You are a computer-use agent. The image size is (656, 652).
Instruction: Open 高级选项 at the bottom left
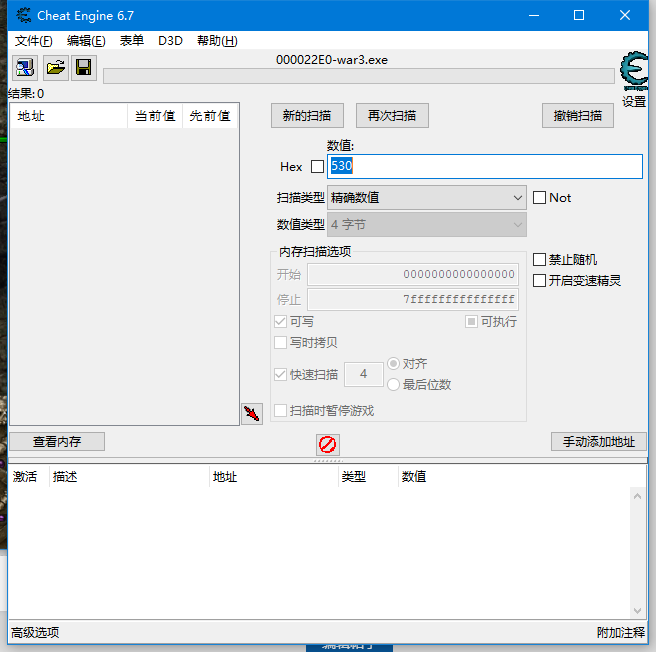(35, 632)
